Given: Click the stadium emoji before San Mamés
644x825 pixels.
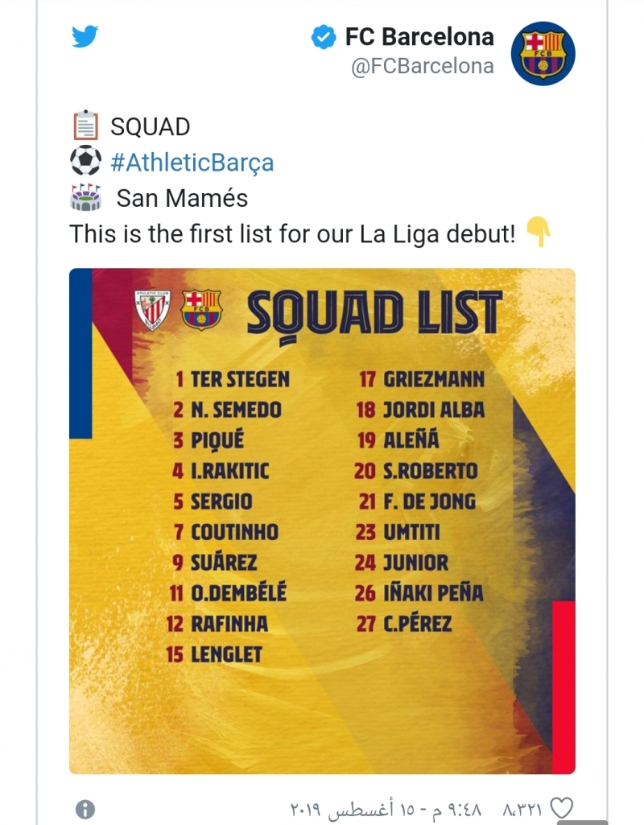Looking at the screenshot, I should [85, 198].
